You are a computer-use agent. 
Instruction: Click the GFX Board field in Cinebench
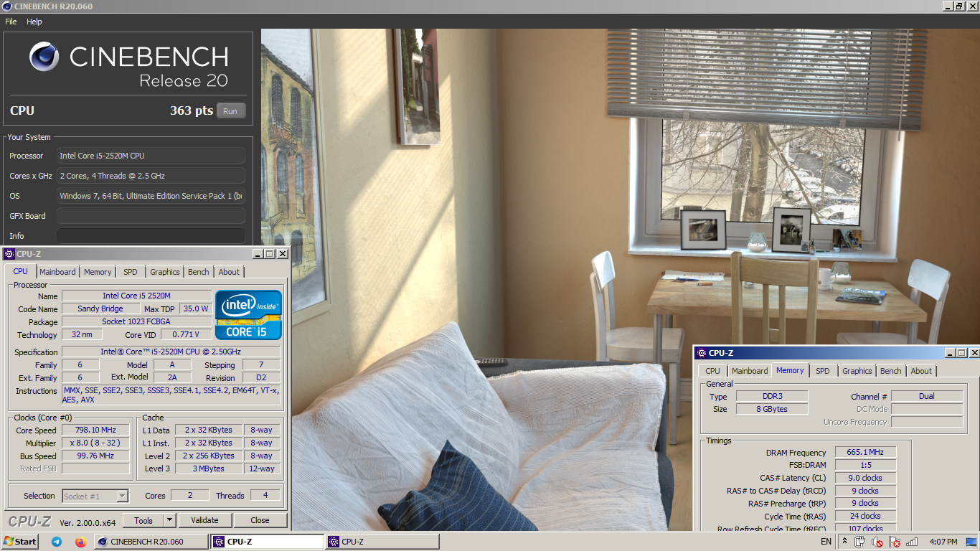pyautogui.click(x=151, y=216)
